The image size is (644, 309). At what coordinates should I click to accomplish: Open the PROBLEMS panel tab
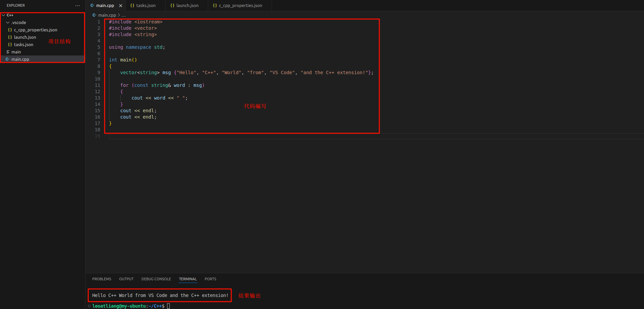point(102,279)
